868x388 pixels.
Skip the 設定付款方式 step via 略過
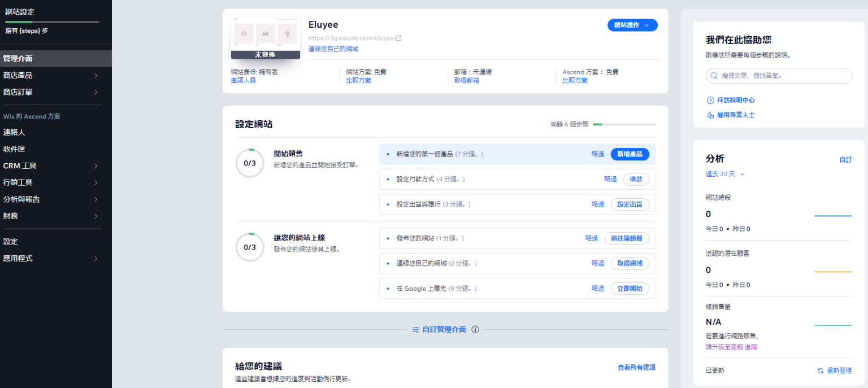pos(610,179)
